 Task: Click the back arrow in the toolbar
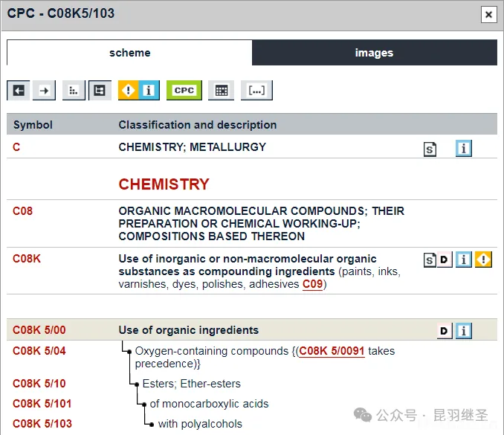tap(19, 91)
